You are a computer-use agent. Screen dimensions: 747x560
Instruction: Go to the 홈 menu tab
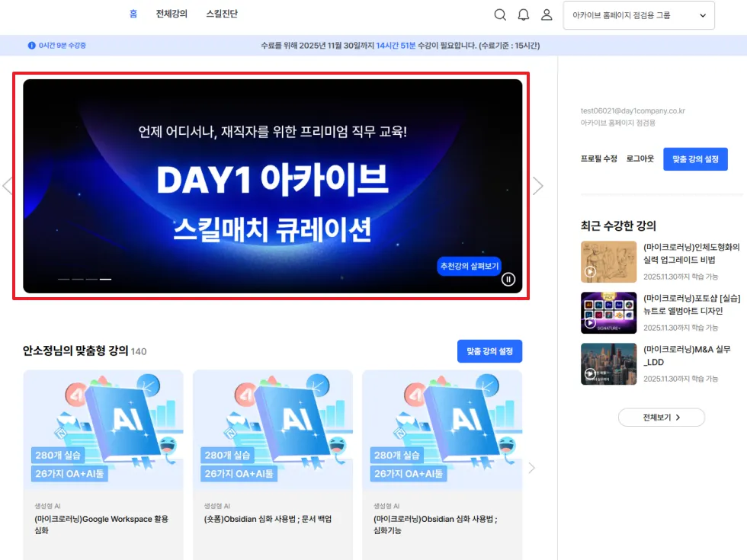[133, 14]
